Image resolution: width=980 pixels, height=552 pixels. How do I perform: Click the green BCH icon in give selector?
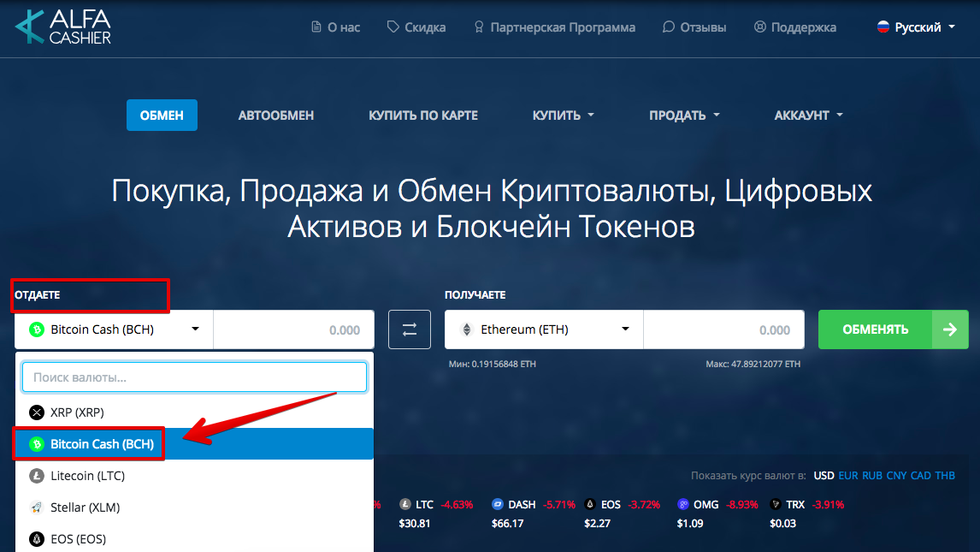tap(37, 329)
